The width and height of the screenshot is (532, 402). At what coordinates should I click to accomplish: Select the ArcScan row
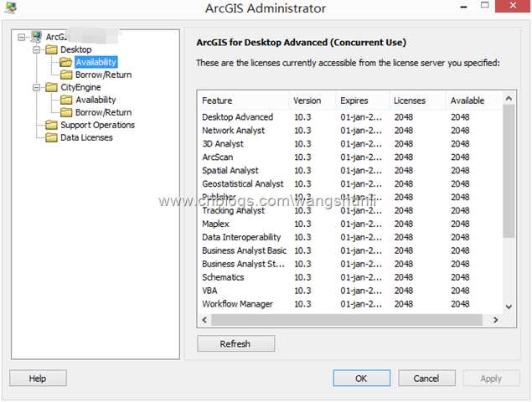point(349,157)
